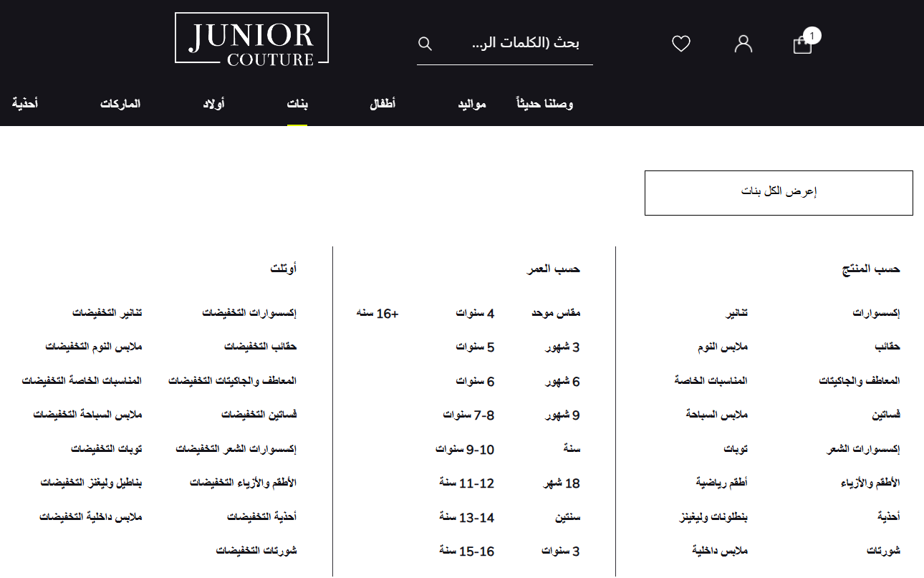Open المعاطف والجاكيتات التخفيضات link
This screenshot has height=578, width=924.
click(x=233, y=381)
